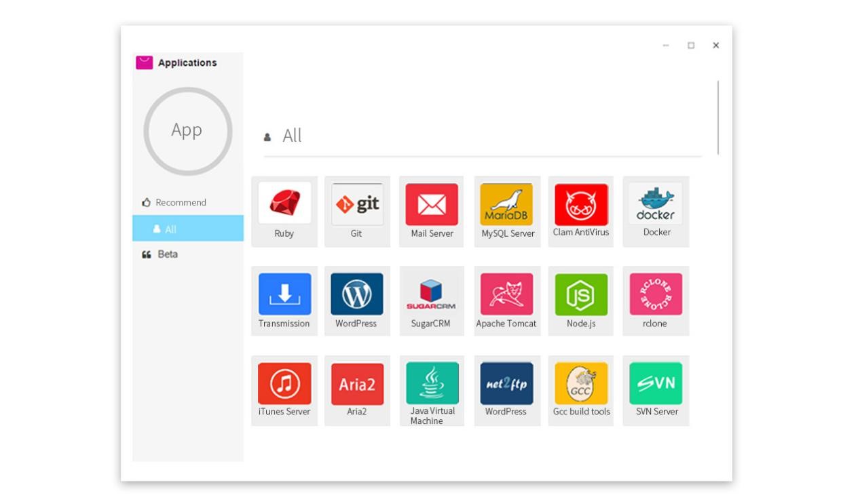
Task: Maximize the Applications window
Action: point(691,45)
